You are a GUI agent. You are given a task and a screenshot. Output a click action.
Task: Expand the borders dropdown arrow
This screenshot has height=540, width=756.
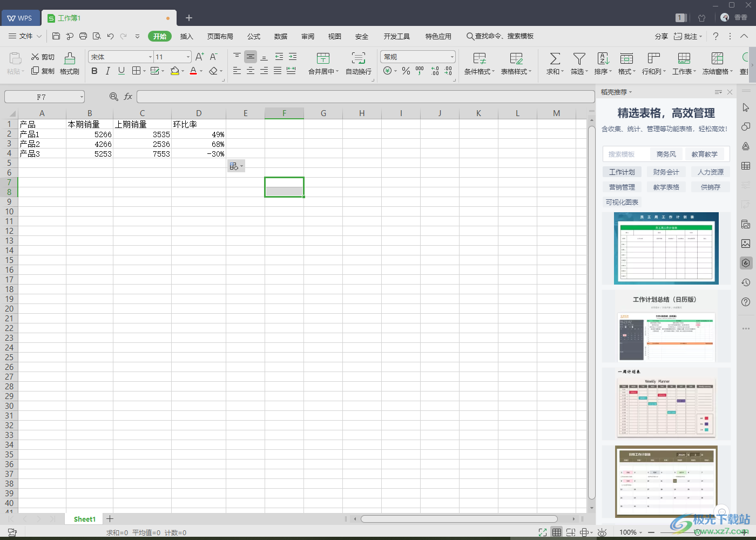point(144,71)
